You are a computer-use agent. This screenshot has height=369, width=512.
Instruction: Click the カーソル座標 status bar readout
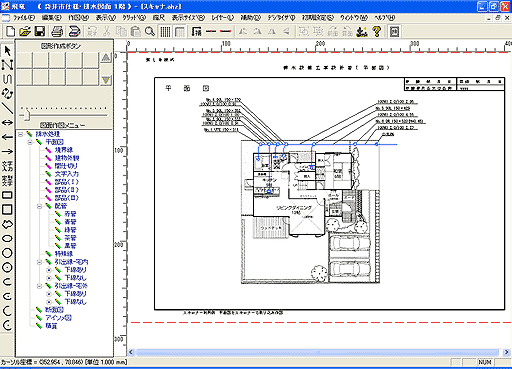(64, 362)
